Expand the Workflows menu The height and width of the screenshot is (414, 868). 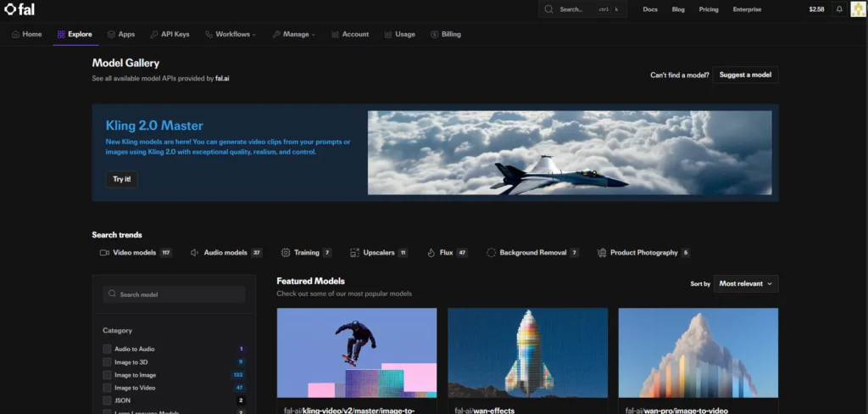click(231, 34)
